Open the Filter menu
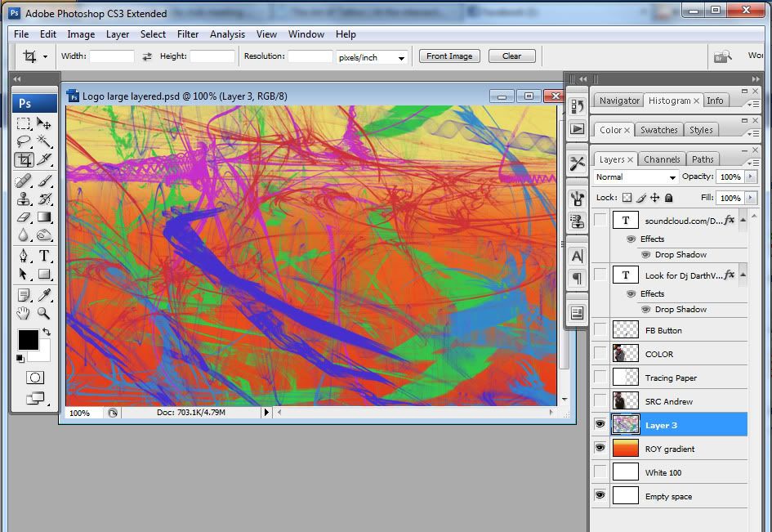The height and width of the screenshot is (532, 772). [188, 34]
